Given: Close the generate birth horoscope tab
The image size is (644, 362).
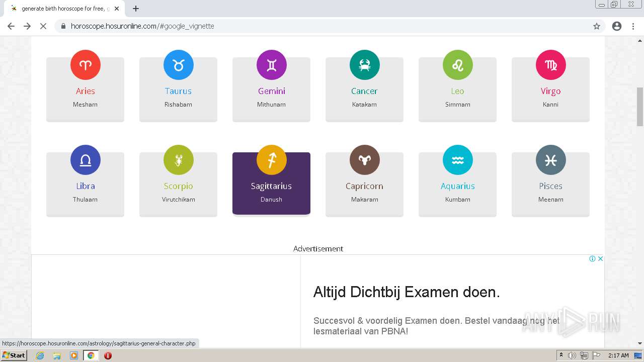Looking at the screenshot, I should [117, 9].
